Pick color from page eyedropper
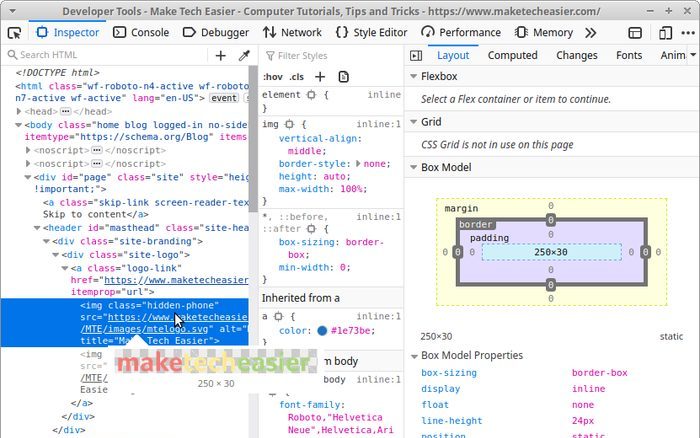The height and width of the screenshot is (438, 700). point(244,55)
